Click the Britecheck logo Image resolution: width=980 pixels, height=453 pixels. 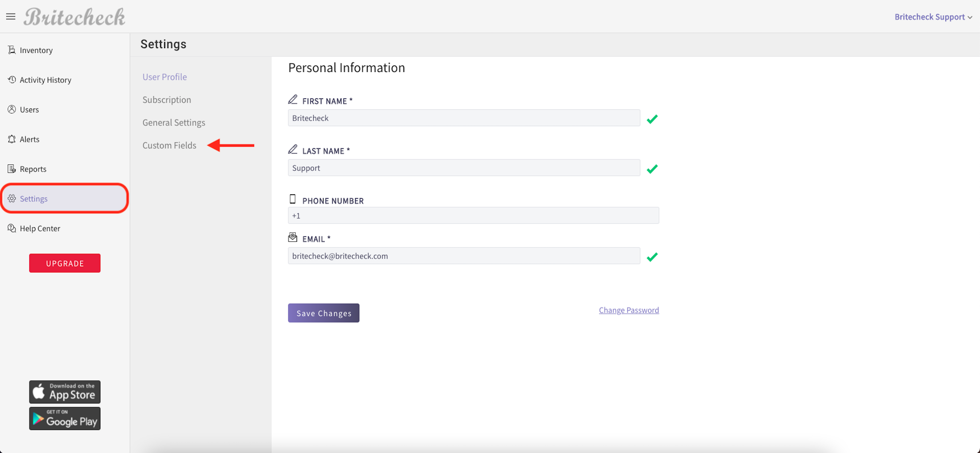tap(74, 17)
